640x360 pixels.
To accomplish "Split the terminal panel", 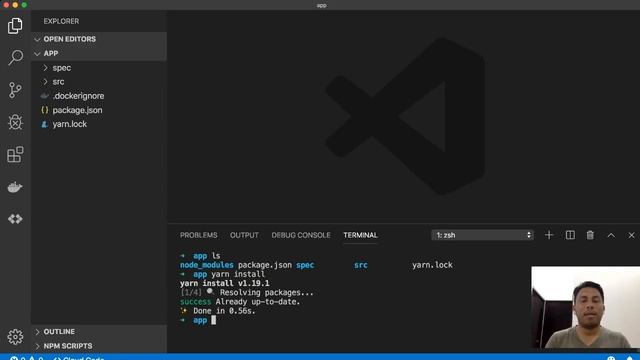I will tap(570, 235).
